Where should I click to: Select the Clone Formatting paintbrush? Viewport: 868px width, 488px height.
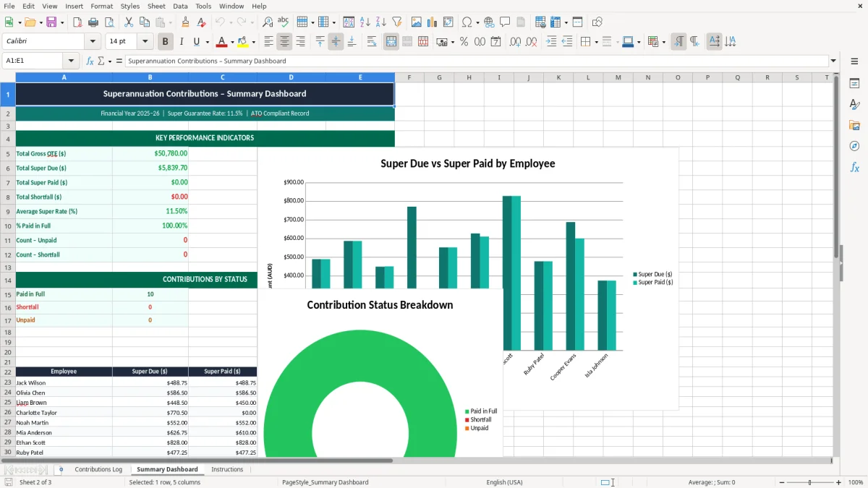pos(185,22)
